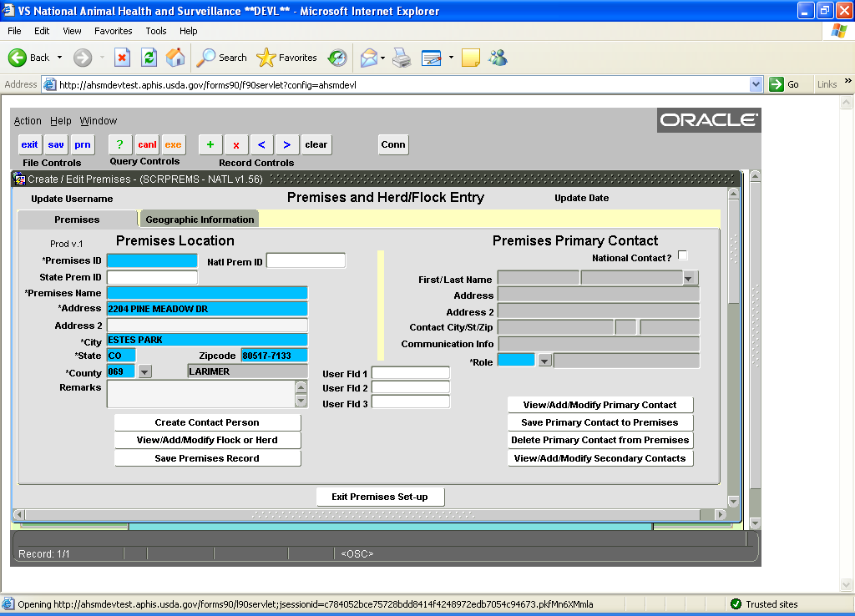Screen dimensions: 855x616
Task: Click the 'exit' file control icon
Action: (29, 144)
